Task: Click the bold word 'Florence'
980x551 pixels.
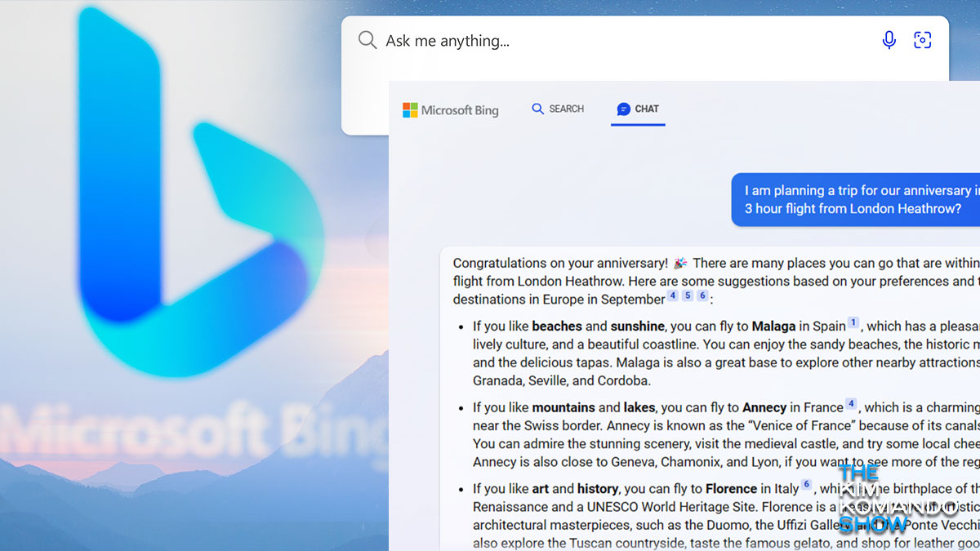Action: click(732, 488)
